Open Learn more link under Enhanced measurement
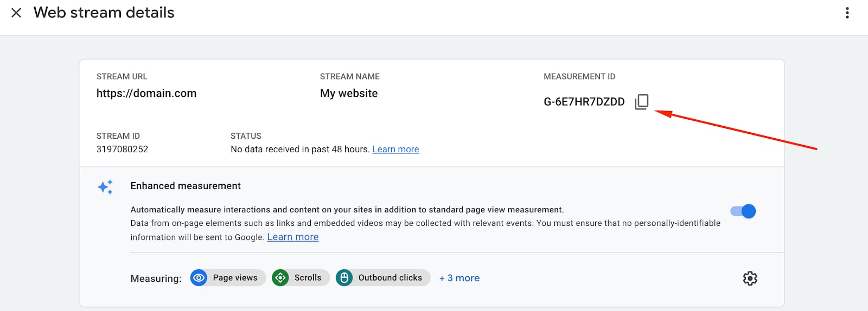The height and width of the screenshot is (311, 868). point(292,237)
